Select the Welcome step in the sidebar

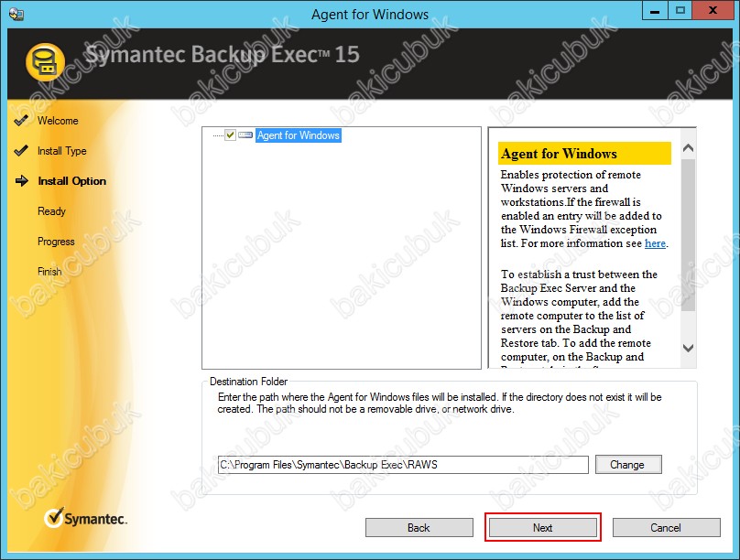[58, 121]
